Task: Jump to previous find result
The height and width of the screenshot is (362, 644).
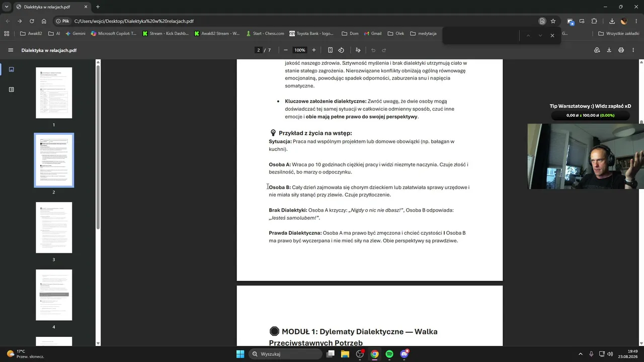Action: [x=528, y=36]
